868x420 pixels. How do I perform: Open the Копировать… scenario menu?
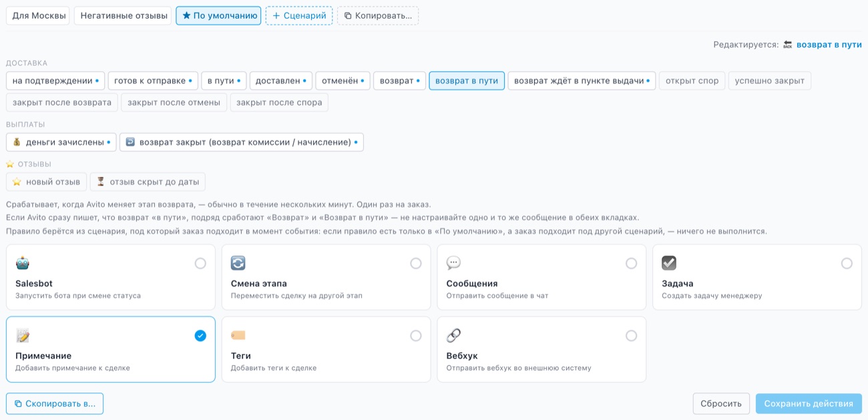pyautogui.click(x=378, y=15)
